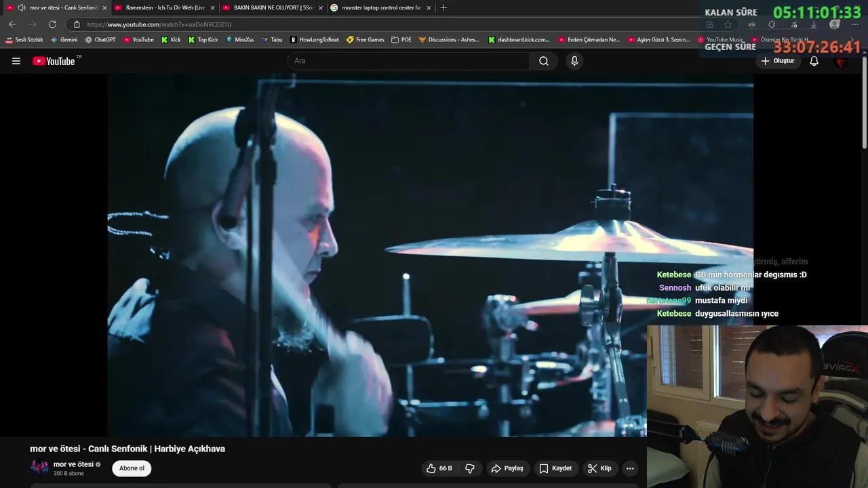The image size is (868, 488).
Task: Open the Top Kick bookmark
Action: (203, 40)
